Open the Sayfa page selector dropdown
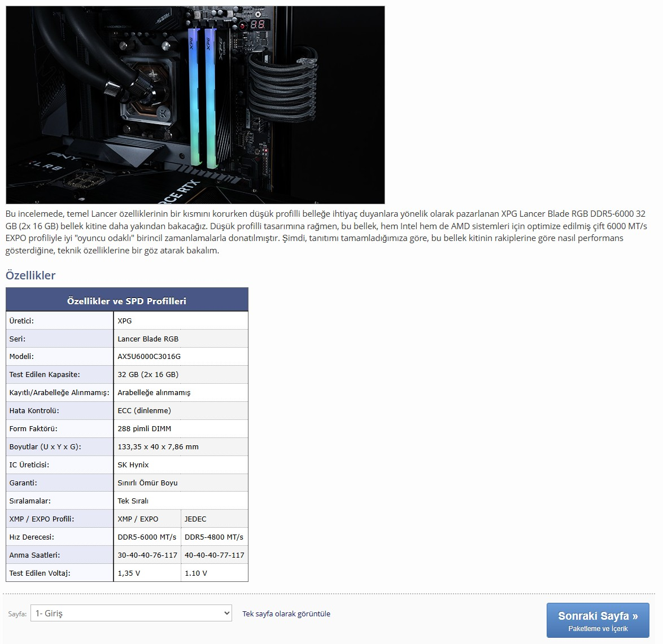663x644 pixels. pos(131,613)
